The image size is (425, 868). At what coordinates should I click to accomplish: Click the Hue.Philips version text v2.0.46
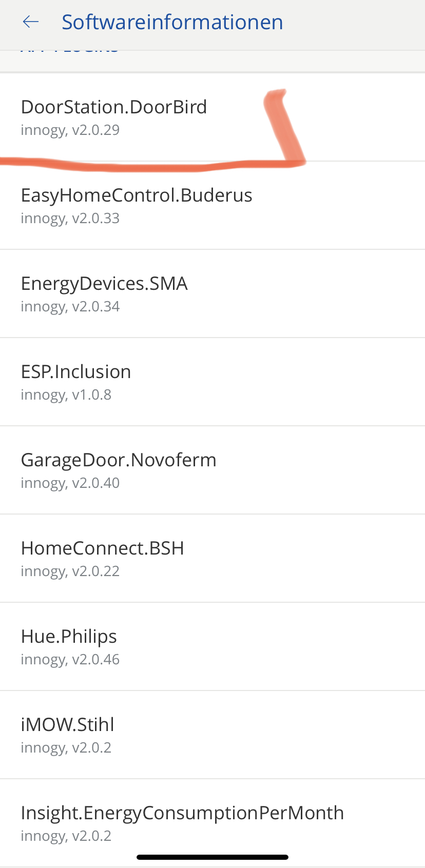pyautogui.click(x=70, y=660)
